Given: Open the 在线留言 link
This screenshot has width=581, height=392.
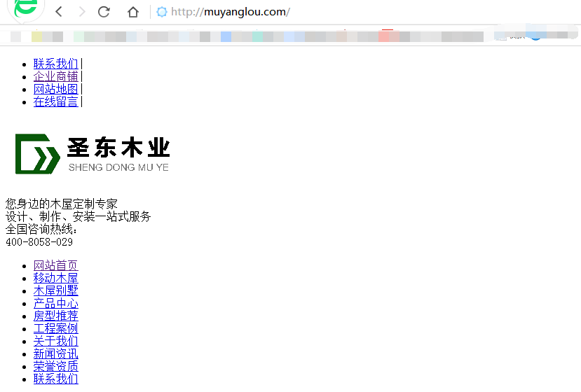Looking at the screenshot, I should [x=56, y=101].
